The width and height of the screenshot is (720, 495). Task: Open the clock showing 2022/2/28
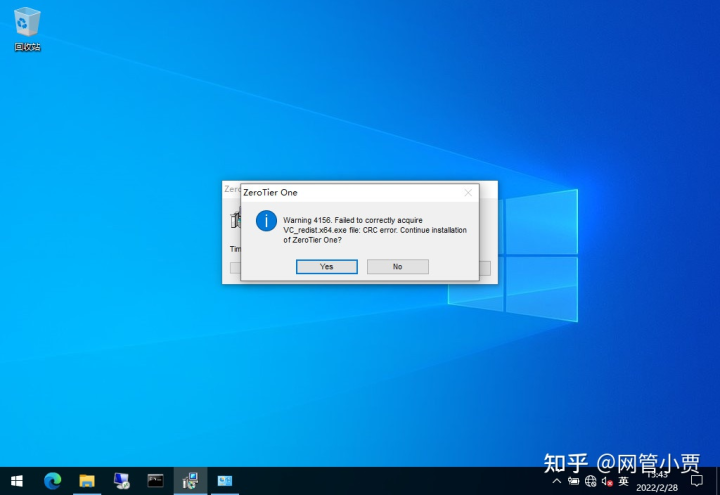click(657, 481)
